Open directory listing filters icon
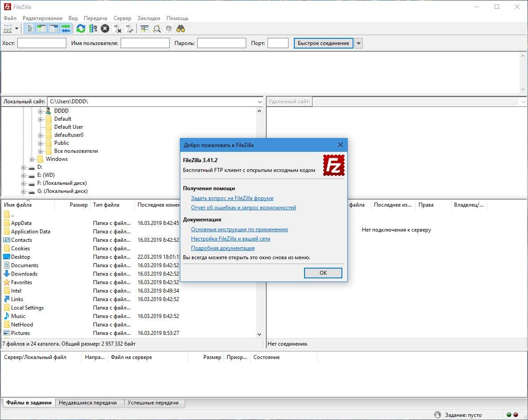Screen dimensions: 528x420 144,29
